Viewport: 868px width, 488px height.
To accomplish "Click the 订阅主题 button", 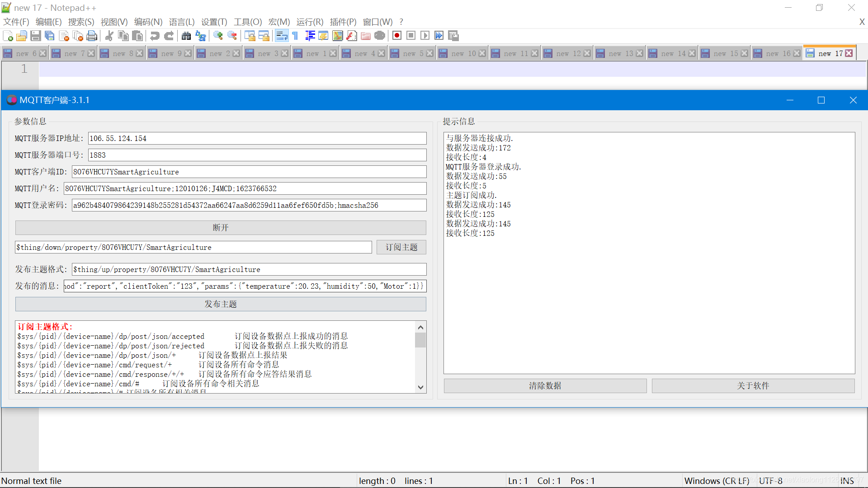I will 401,247.
